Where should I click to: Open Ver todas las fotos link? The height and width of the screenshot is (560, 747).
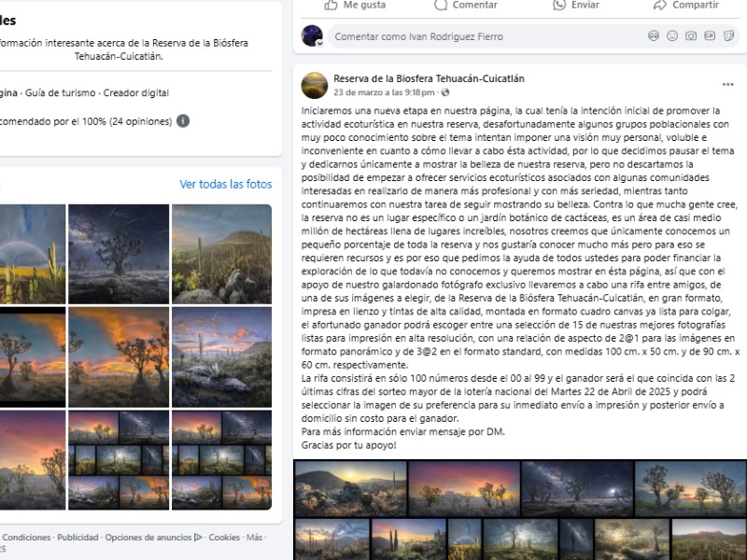point(226,184)
